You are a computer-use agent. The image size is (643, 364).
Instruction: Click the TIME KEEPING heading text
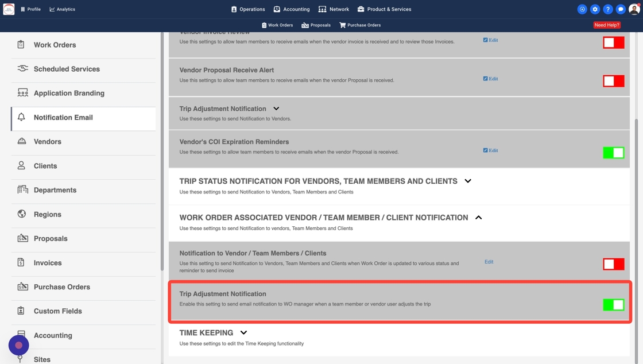pyautogui.click(x=206, y=332)
